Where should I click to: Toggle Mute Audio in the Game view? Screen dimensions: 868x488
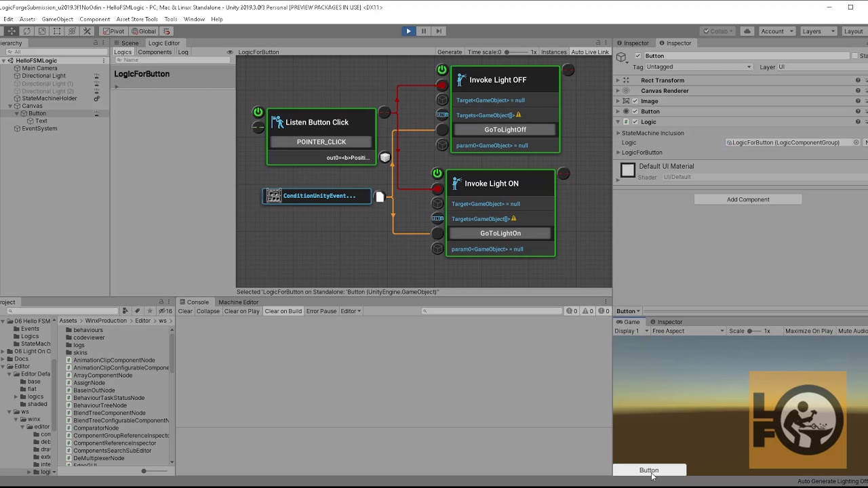pyautogui.click(x=852, y=331)
